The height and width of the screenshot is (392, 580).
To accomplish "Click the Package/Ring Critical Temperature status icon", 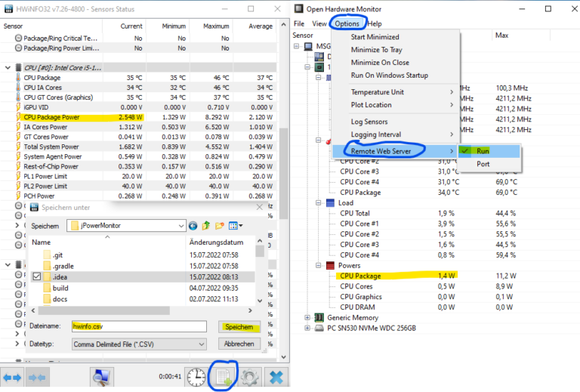I will pyautogui.click(x=18, y=38).
